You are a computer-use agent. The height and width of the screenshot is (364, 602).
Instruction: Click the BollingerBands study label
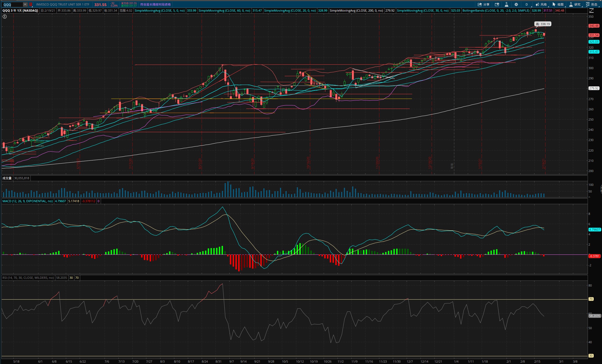click(496, 11)
